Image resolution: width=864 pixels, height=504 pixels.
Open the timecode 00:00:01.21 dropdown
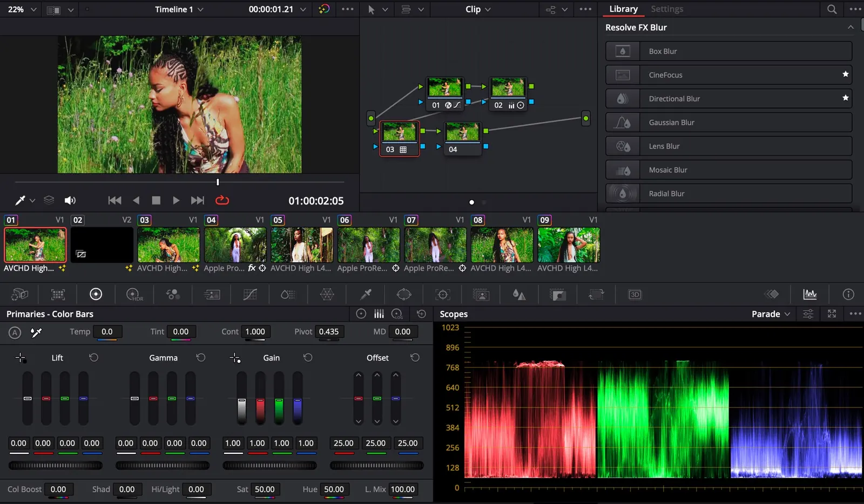pyautogui.click(x=277, y=9)
